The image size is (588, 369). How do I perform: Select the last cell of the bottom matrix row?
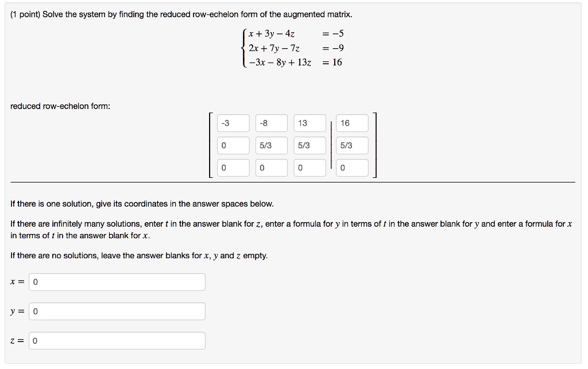pyautogui.click(x=351, y=168)
